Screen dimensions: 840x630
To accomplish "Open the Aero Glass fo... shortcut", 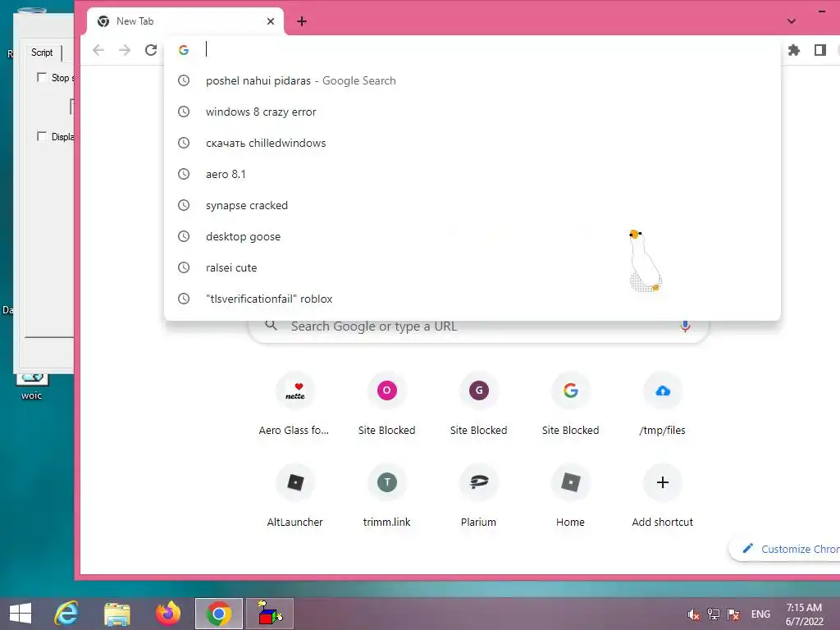I will point(294,404).
